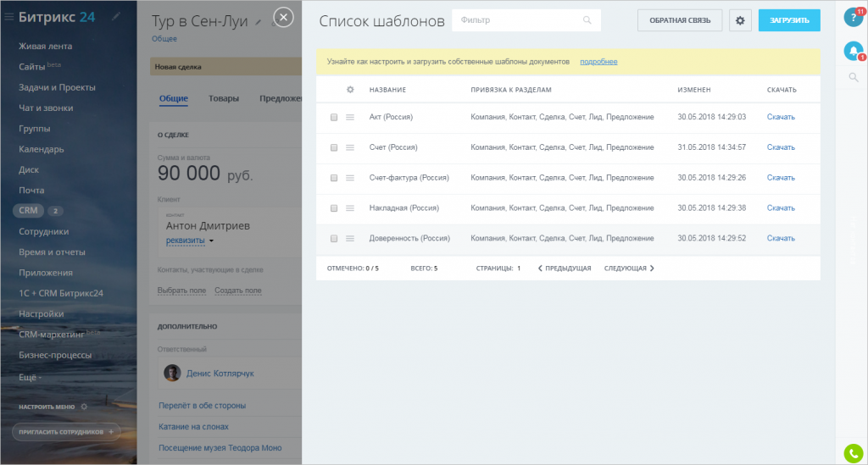
Task: Expand the реквизиты dropdown arrow
Action: (x=211, y=241)
